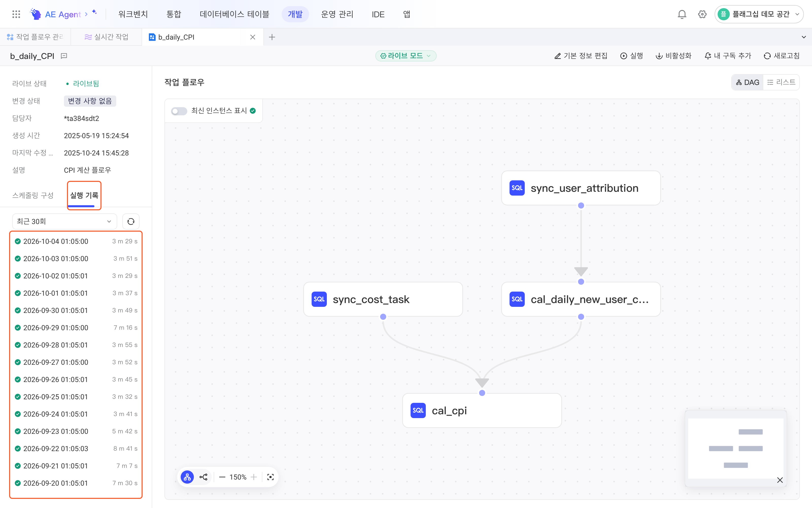
Task: Open the 데이터베이스 테이블 menu
Action: (234, 14)
